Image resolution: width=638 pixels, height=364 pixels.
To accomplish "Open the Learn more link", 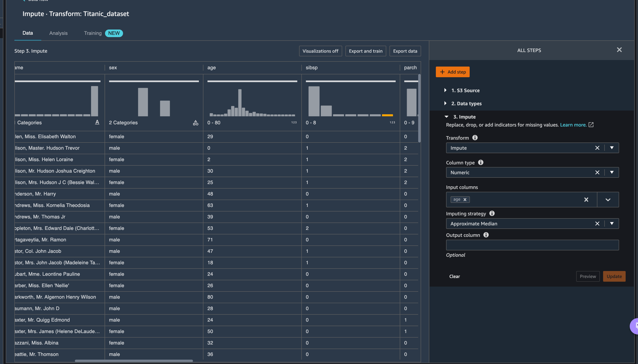I will (x=573, y=125).
